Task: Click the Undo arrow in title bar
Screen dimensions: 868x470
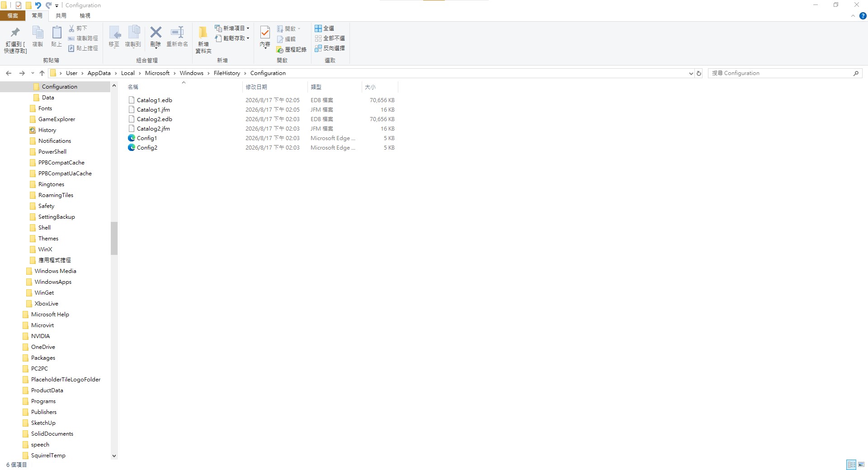Action: (x=38, y=5)
